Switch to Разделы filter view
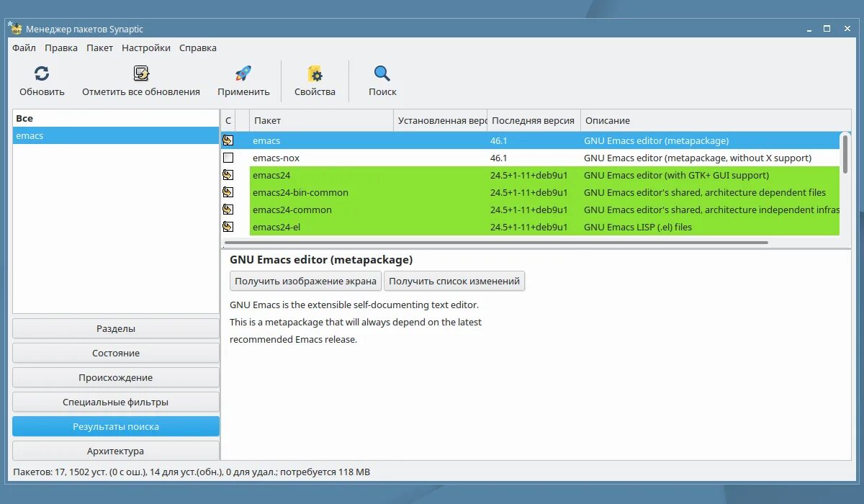The height and width of the screenshot is (504, 864). (116, 328)
